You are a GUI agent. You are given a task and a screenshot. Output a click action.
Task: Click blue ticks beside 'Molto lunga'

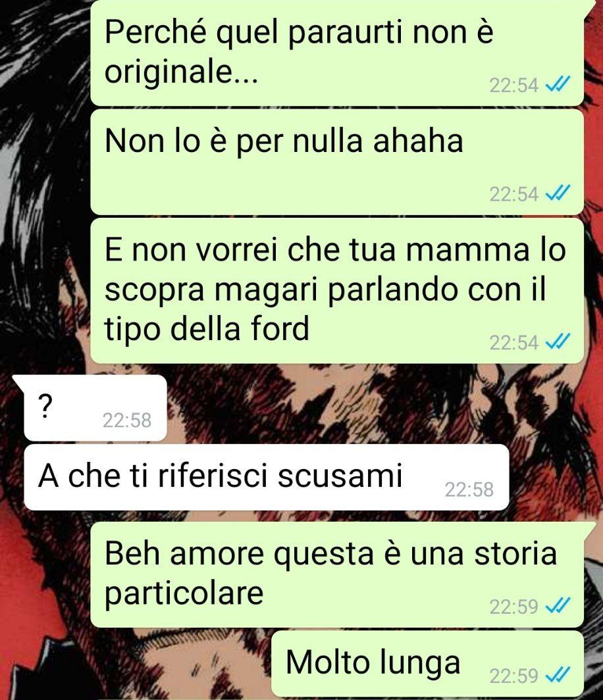(x=558, y=675)
